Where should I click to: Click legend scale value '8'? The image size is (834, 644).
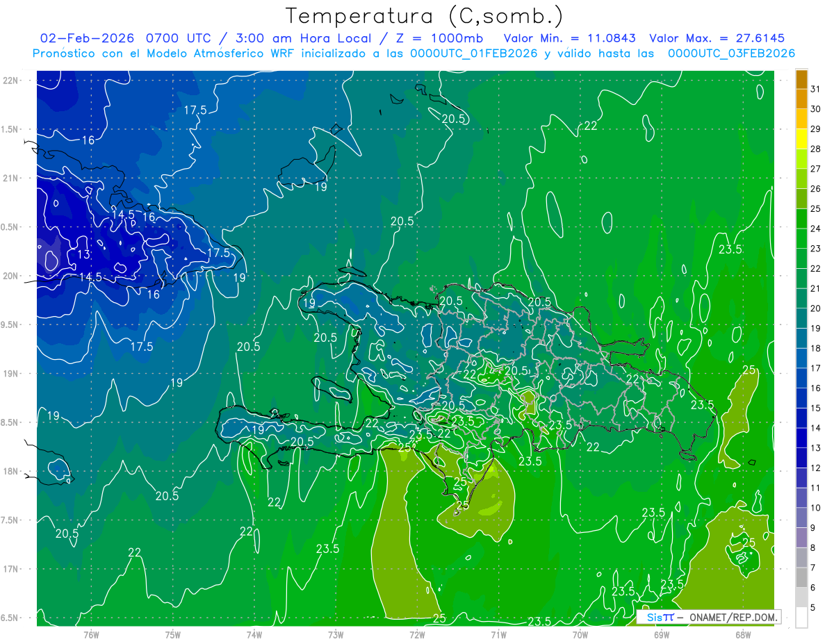pyautogui.click(x=812, y=548)
